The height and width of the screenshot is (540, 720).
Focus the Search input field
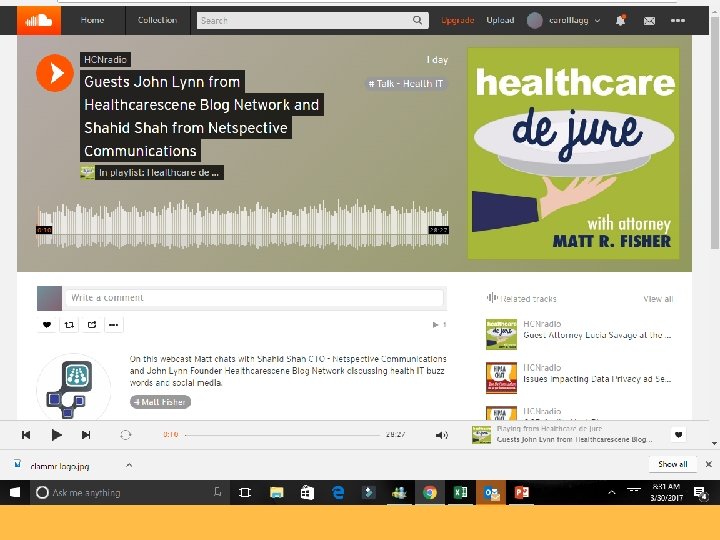(305, 20)
